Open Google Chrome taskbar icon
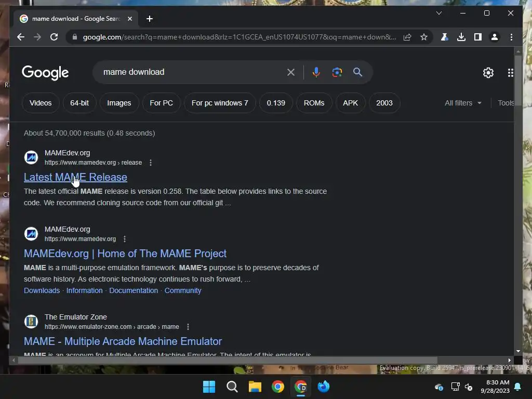This screenshot has width=532, height=399. pos(278,387)
